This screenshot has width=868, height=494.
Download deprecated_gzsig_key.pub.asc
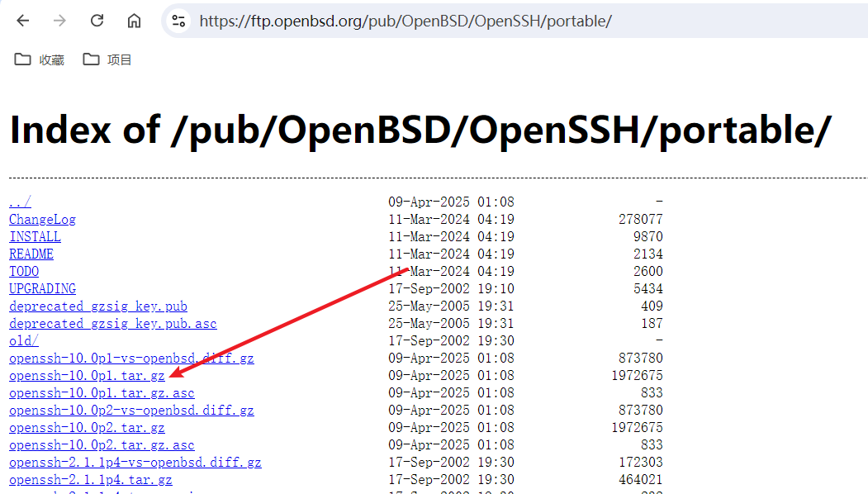pos(113,324)
